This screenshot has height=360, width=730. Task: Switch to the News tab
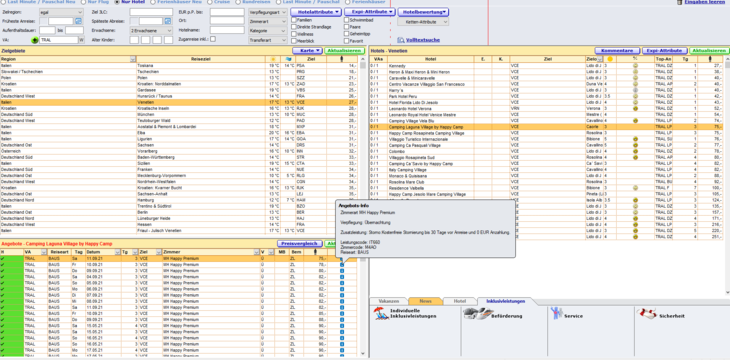425,301
